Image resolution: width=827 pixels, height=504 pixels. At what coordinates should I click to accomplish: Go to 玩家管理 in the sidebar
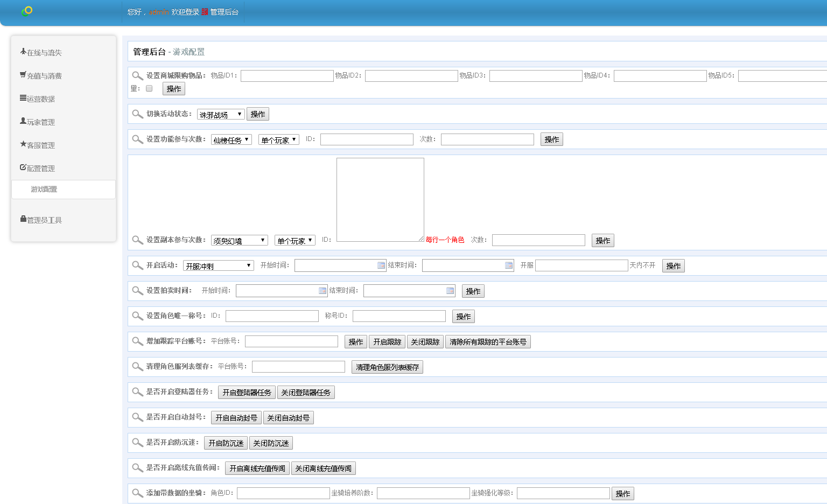pos(41,122)
